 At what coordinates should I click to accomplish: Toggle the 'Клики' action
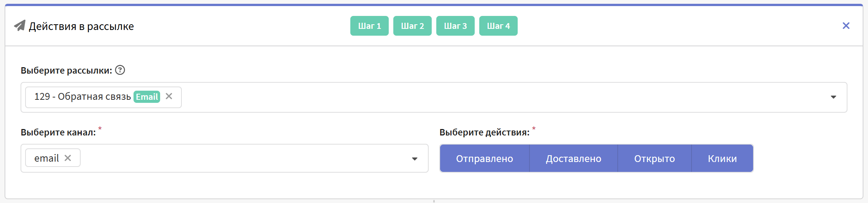click(722, 159)
